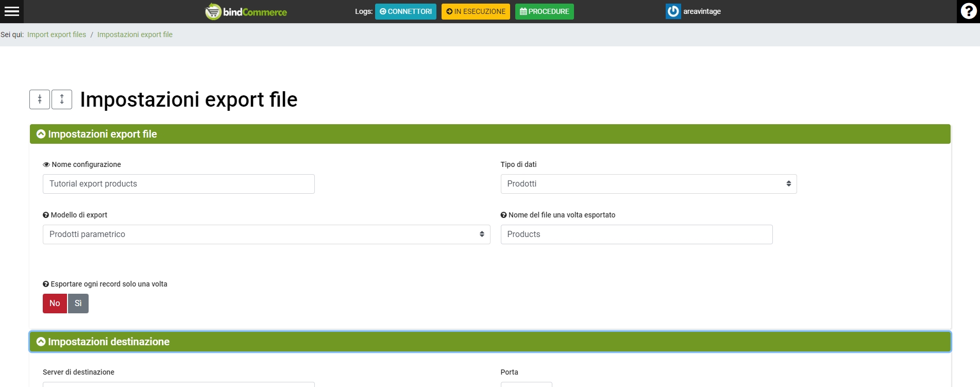
Task: Collapse the Impostazioni destinazione section
Action: (41, 342)
